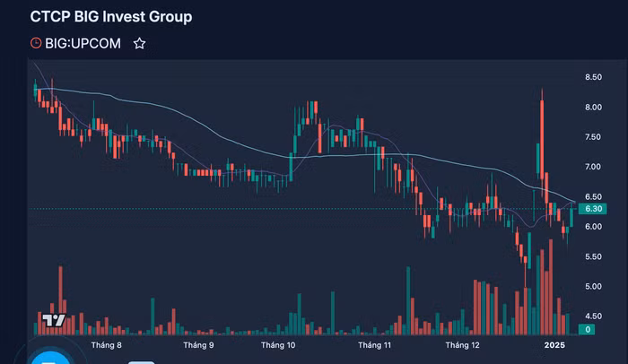The width and height of the screenshot is (628, 364).
Task: Select the BIG:UPCOM ticker symbol text
Action: pyautogui.click(x=84, y=43)
